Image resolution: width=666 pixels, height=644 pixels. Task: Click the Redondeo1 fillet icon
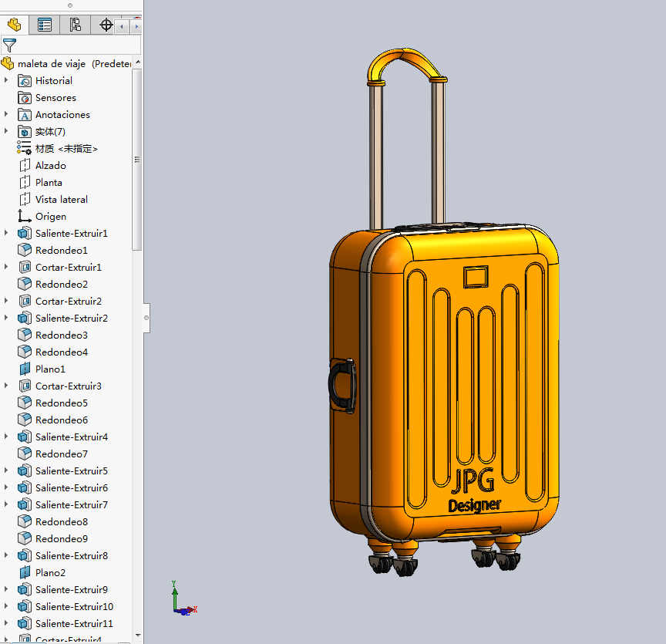25,250
